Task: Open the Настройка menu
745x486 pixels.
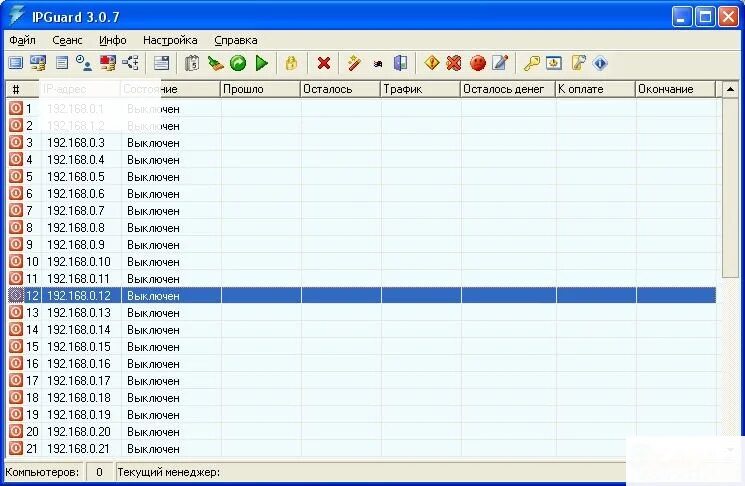Action: point(170,40)
